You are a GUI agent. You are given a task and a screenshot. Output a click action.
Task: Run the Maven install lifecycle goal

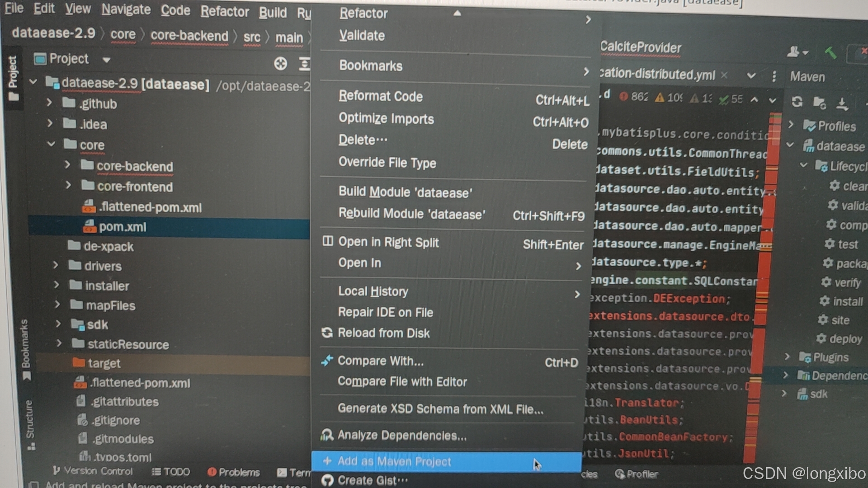pyautogui.click(x=847, y=301)
